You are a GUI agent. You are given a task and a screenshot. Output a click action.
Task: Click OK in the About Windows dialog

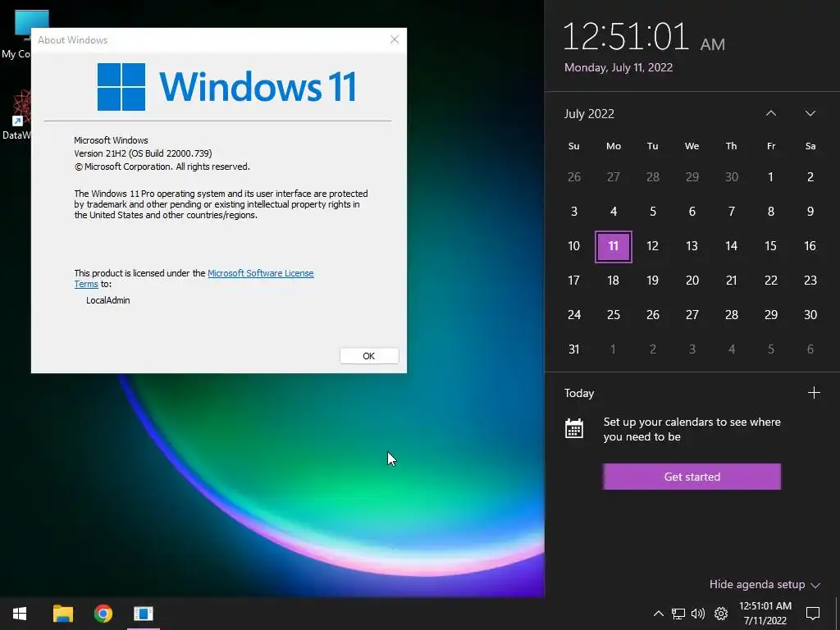(369, 356)
